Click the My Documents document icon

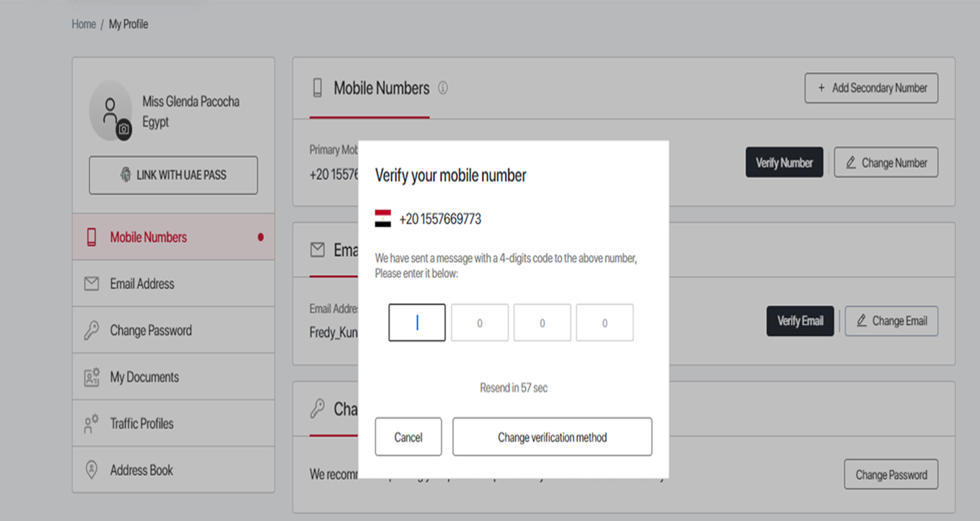click(92, 377)
